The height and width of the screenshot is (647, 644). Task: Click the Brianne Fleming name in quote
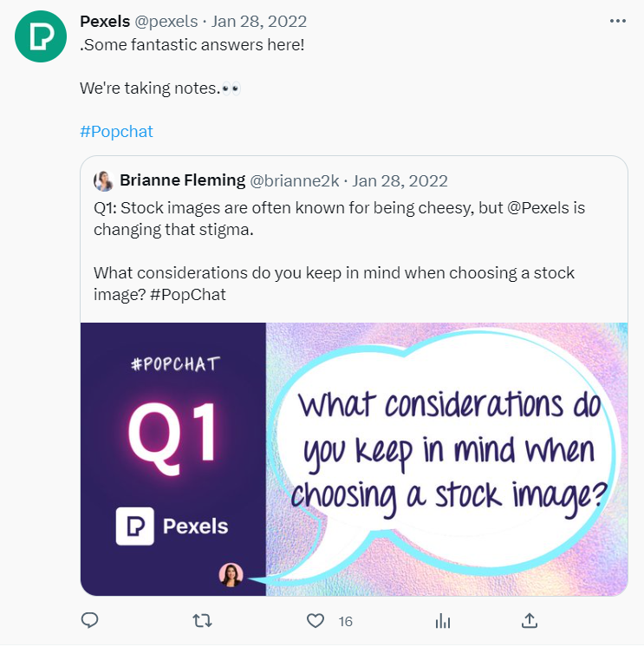[182, 180]
